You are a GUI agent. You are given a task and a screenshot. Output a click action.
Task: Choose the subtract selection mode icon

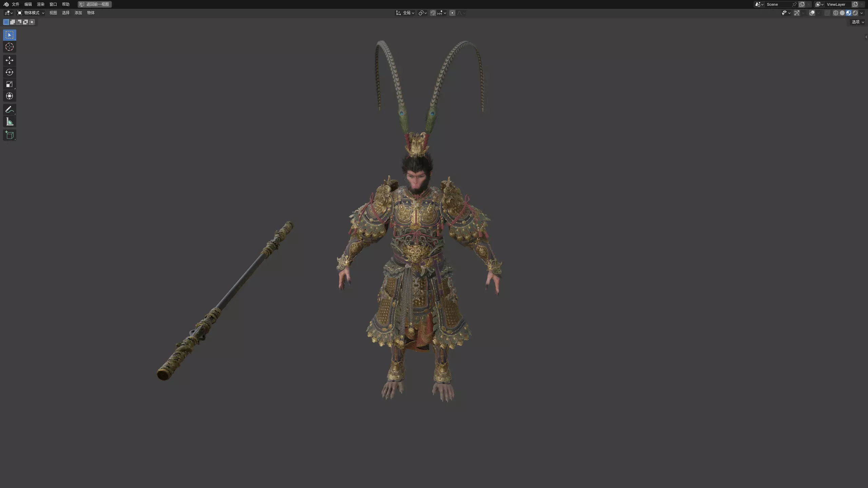[19, 22]
